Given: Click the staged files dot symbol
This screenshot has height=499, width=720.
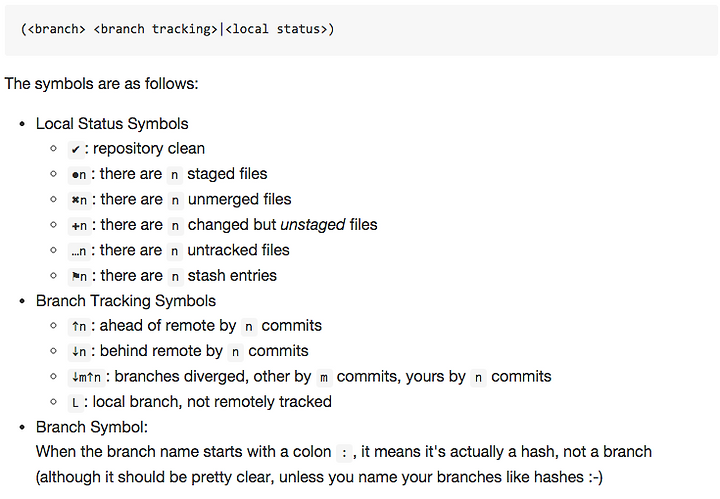Looking at the screenshot, I should [x=79, y=174].
